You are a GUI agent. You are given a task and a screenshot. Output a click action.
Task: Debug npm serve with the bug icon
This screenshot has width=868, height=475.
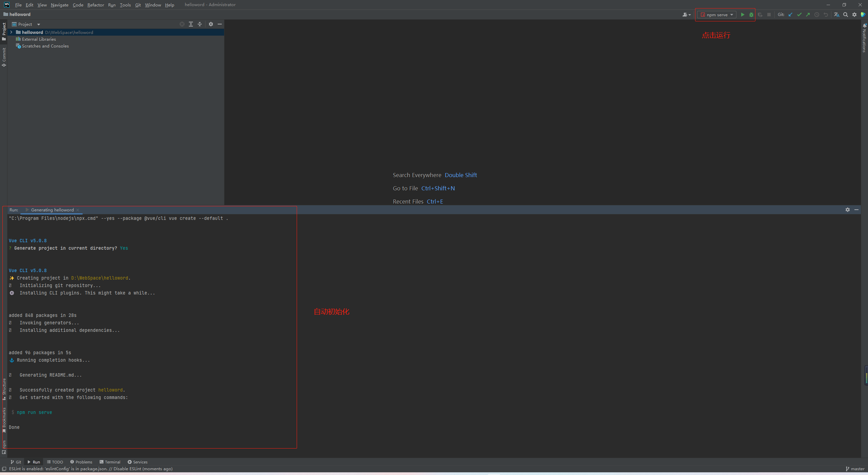point(751,15)
